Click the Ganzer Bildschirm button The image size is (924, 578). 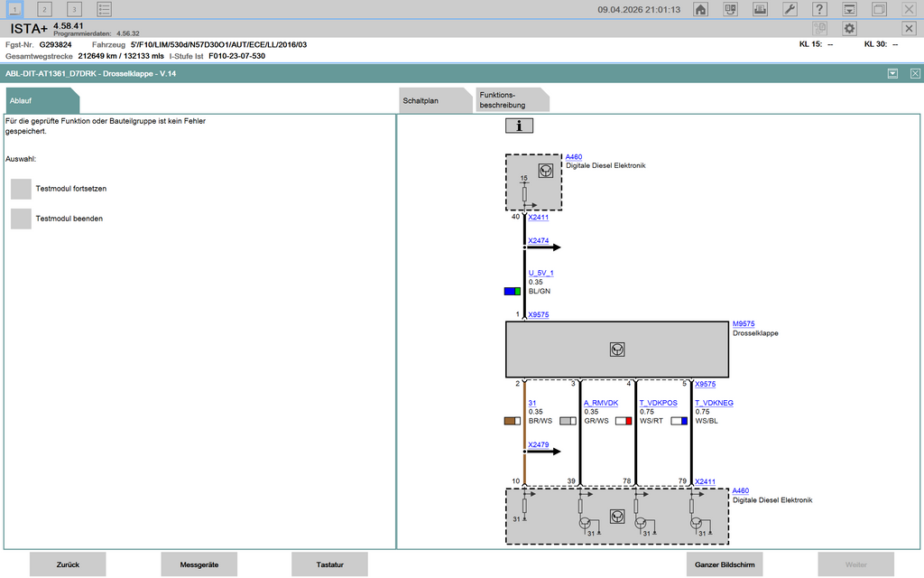coord(725,564)
